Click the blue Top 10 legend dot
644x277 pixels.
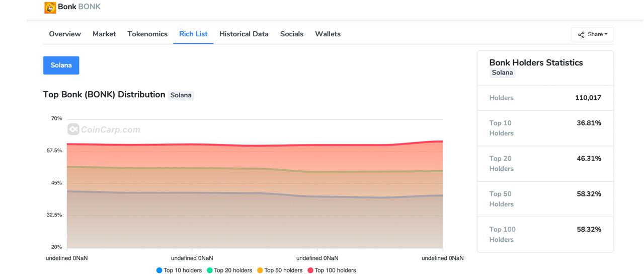tap(159, 270)
